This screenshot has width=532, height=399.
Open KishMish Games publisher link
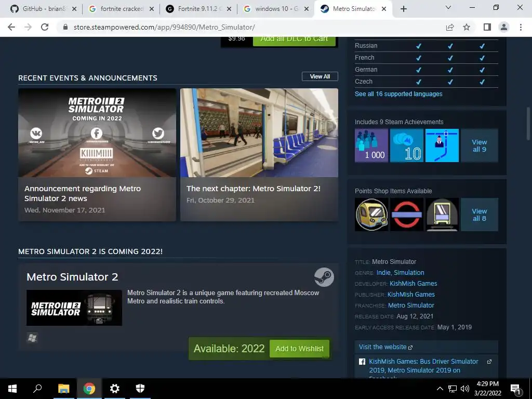[411, 294]
